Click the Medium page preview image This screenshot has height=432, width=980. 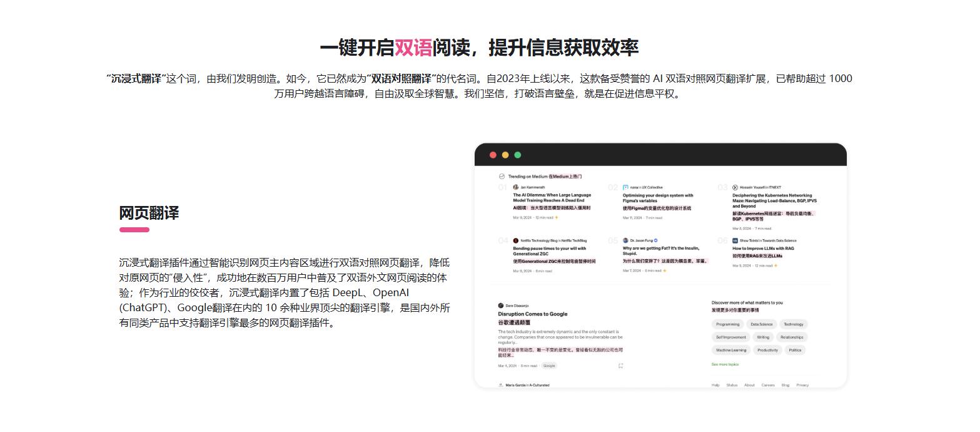tap(660, 265)
